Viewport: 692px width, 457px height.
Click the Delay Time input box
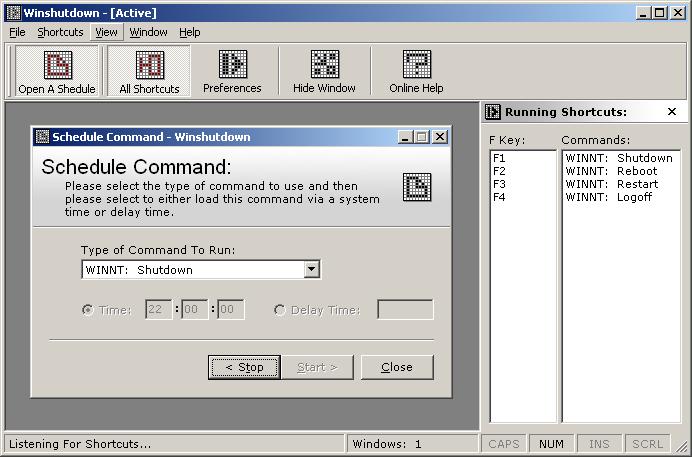[406, 309]
